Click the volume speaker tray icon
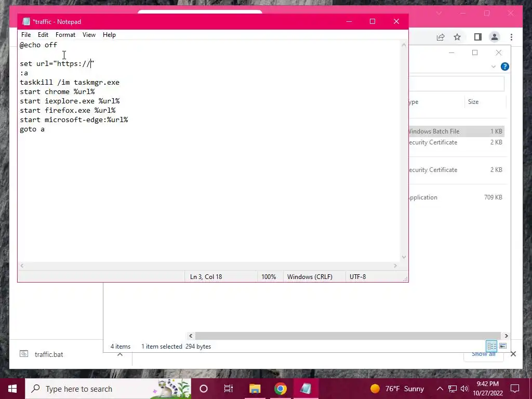 point(464,389)
